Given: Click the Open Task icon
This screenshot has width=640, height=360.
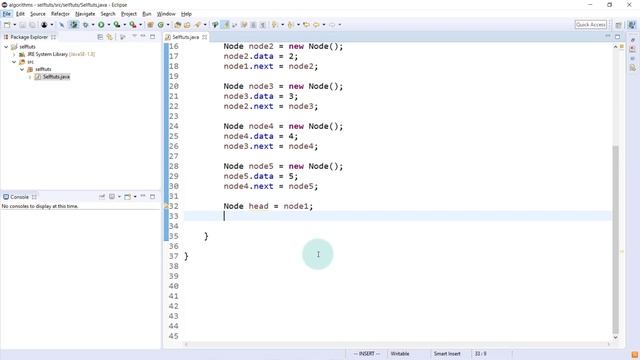Looking at the screenshot, I should [x=187, y=25].
